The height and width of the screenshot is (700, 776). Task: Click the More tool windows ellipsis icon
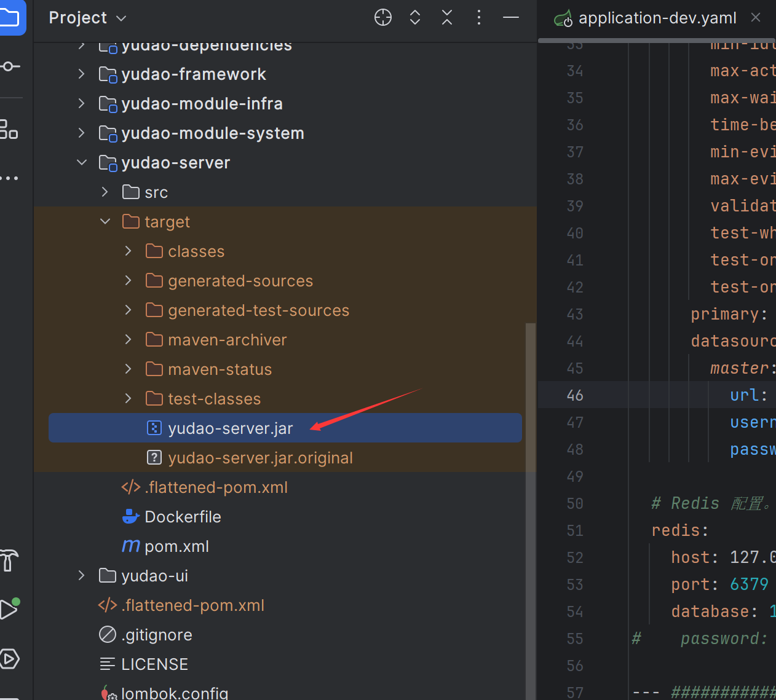click(9, 178)
